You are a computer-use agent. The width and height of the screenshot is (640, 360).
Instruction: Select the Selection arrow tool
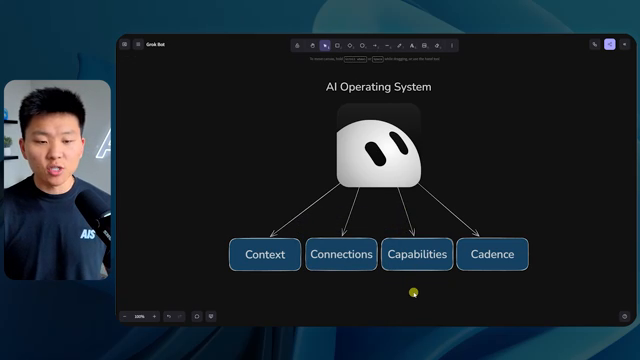coord(325,46)
